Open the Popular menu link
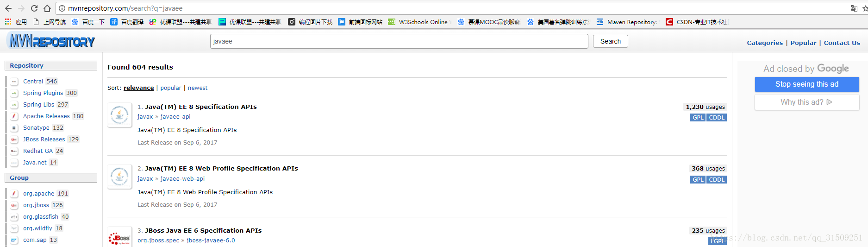868x247 pixels. [803, 43]
